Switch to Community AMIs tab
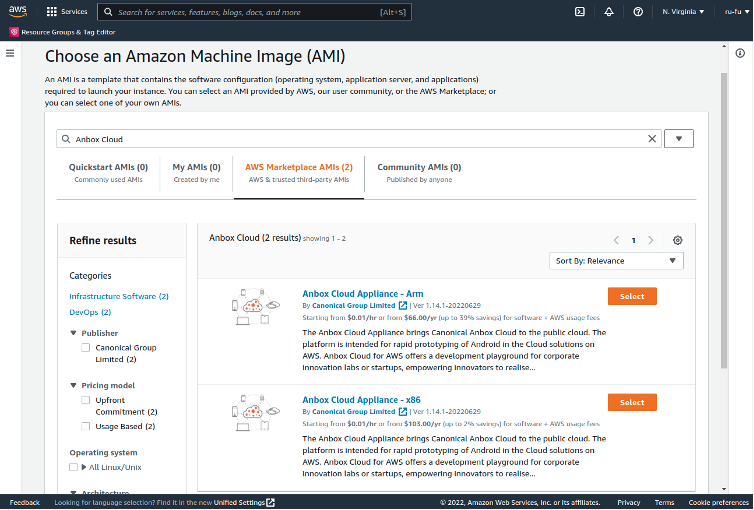Screen dimensions: 754x510 [419, 173]
